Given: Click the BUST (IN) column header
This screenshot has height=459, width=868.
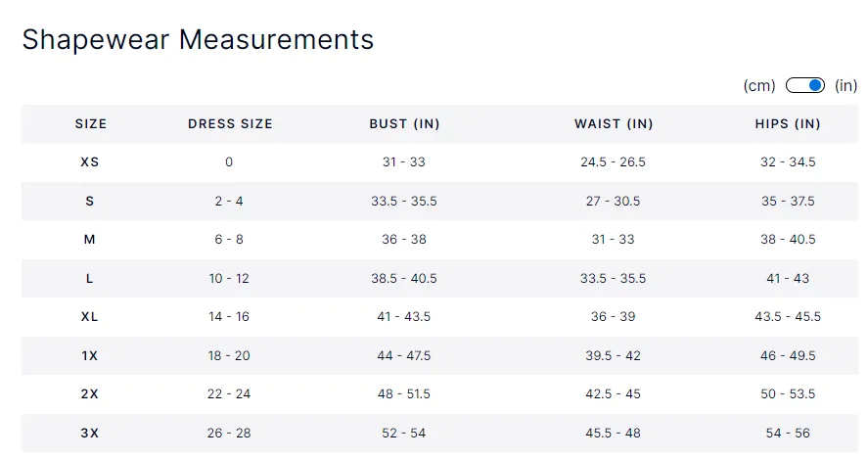Looking at the screenshot, I should click(405, 124).
